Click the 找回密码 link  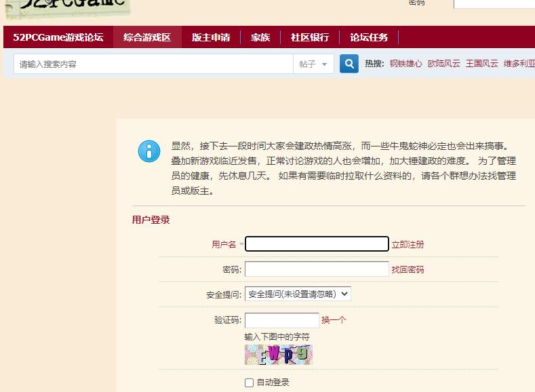(408, 269)
